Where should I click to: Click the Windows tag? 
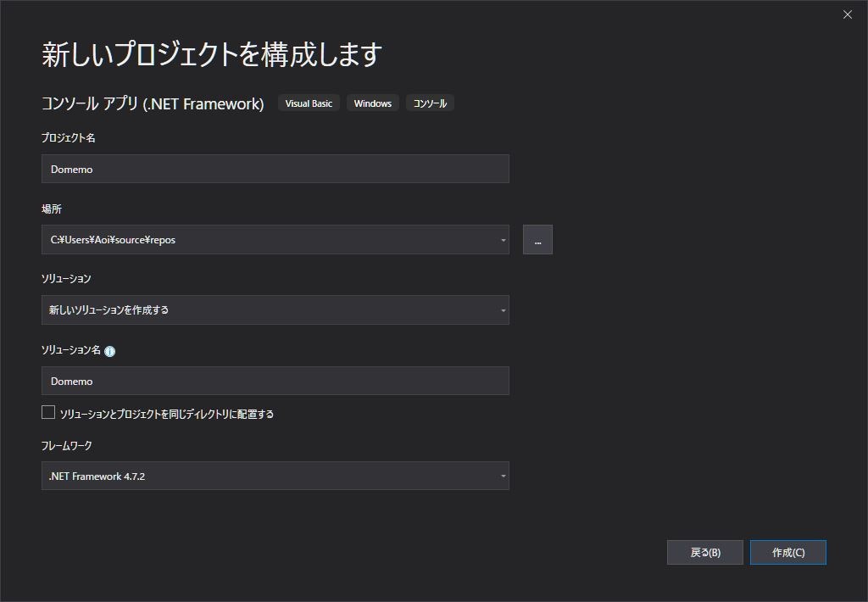click(x=373, y=103)
